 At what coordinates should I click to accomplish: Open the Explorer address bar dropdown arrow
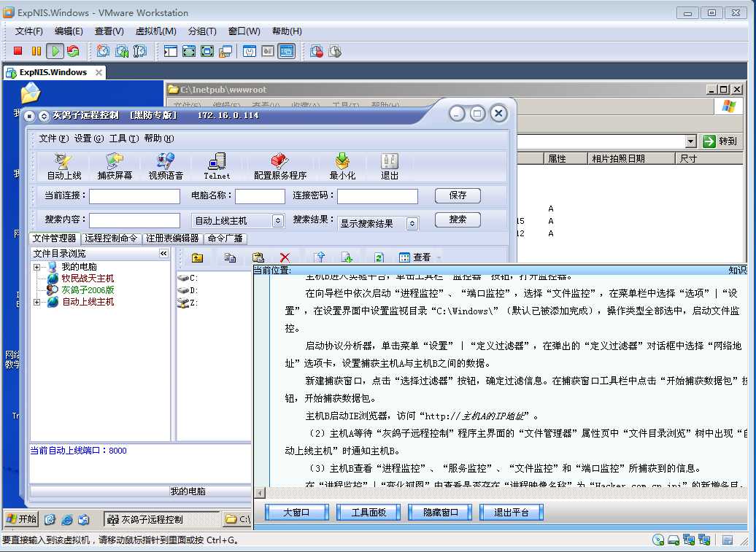(691, 141)
